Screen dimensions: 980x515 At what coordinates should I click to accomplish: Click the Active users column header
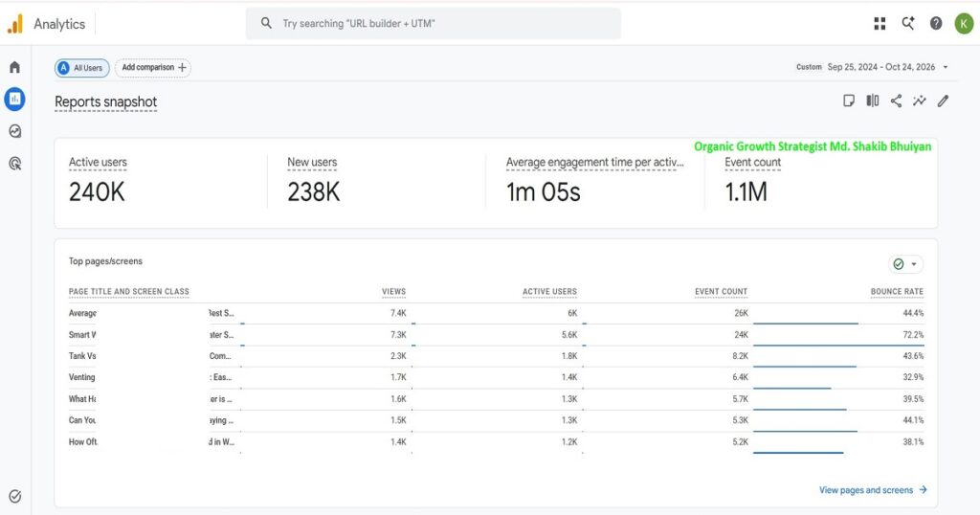click(x=549, y=291)
